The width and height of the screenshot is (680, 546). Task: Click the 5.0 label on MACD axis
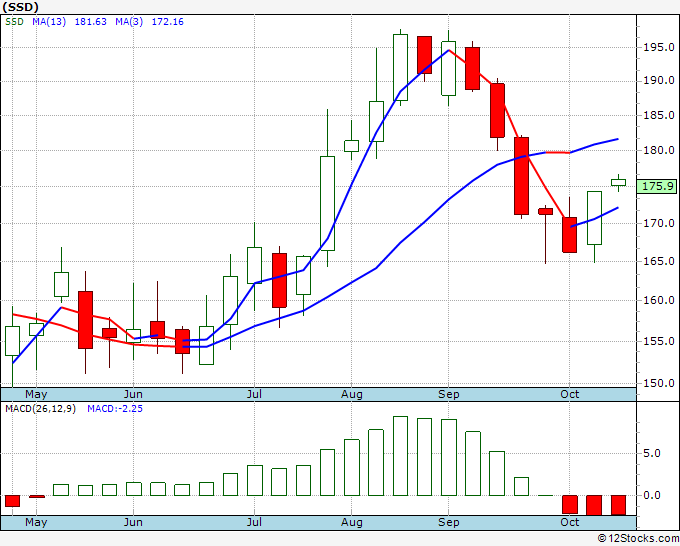(652, 454)
